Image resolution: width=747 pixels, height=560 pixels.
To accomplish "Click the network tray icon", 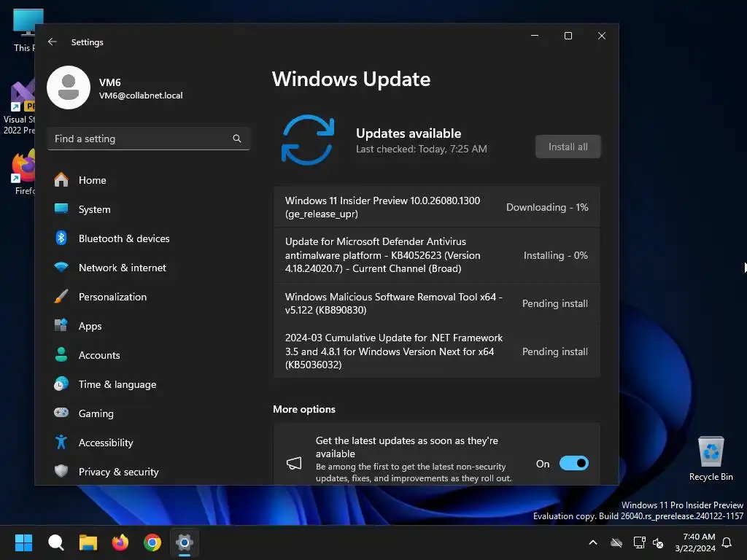I will (639, 542).
